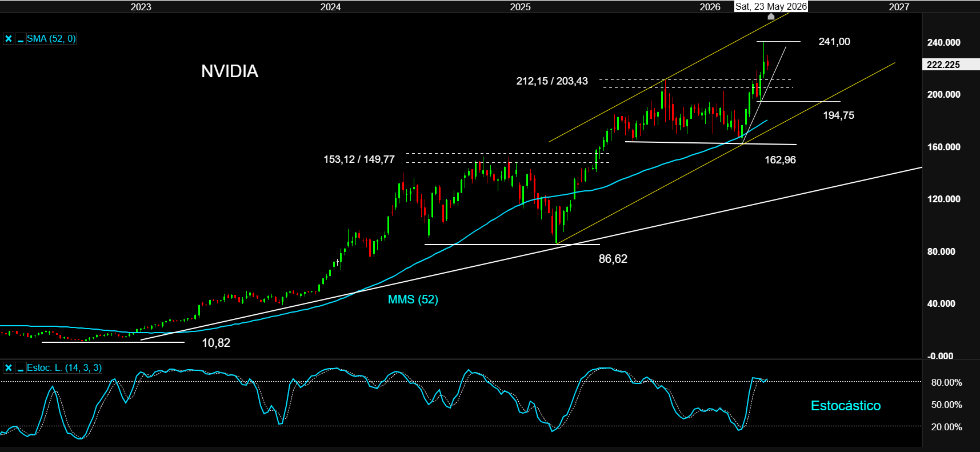
Task: Click 160.000 on the price axis
Action: [x=943, y=147]
